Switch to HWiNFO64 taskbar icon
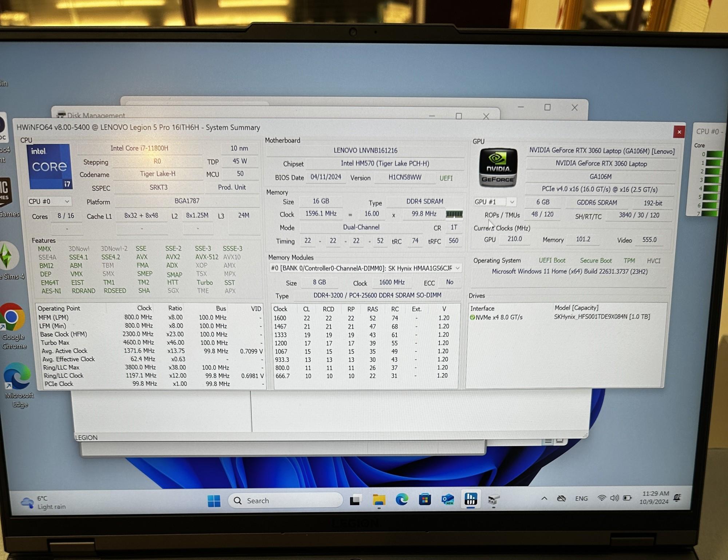 tap(471, 499)
